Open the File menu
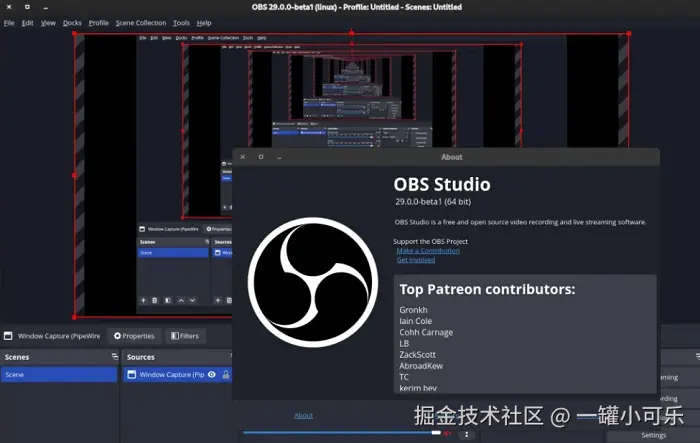 (9, 23)
